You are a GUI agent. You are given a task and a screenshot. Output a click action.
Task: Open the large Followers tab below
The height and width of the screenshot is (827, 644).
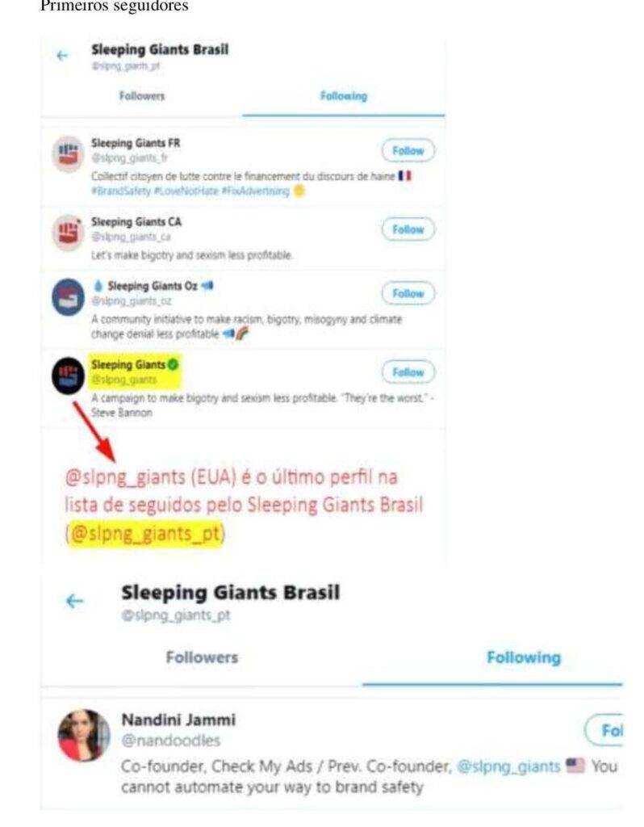tap(202, 657)
